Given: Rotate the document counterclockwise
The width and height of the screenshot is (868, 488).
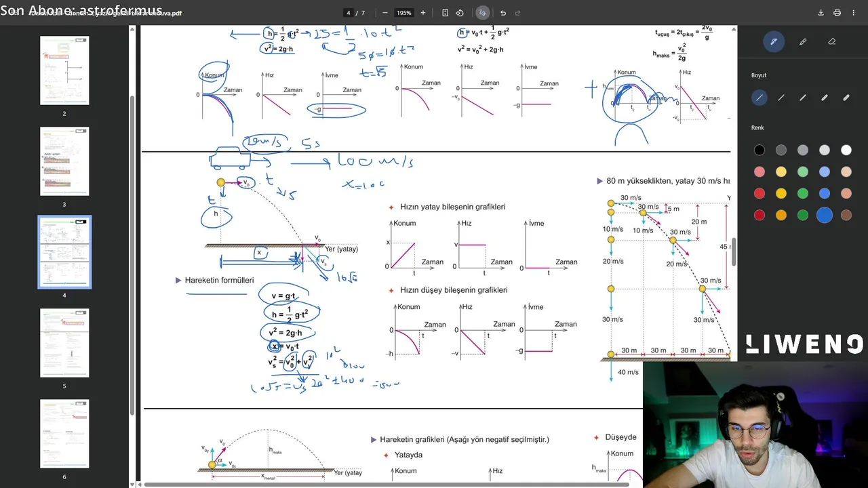Looking at the screenshot, I should tap(460, 13).
